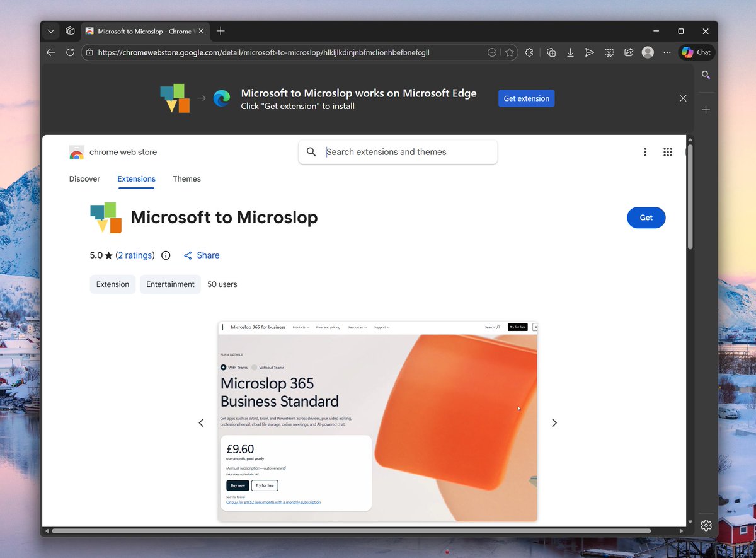Open Copilot Chat in Edge toolbar
Image resolution: width=756 pixels, height=558 pixels.
pos(696,52)
